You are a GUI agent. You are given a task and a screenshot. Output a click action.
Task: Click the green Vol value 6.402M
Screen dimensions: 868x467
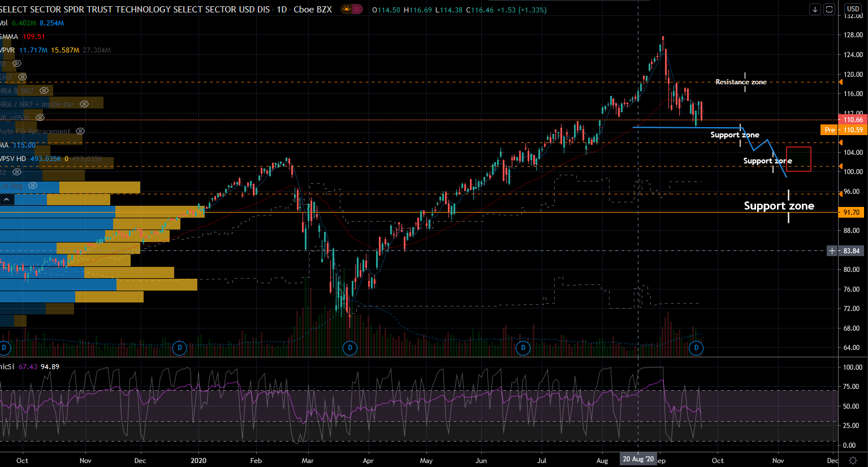pyautogui.click(x=24, y=23)
